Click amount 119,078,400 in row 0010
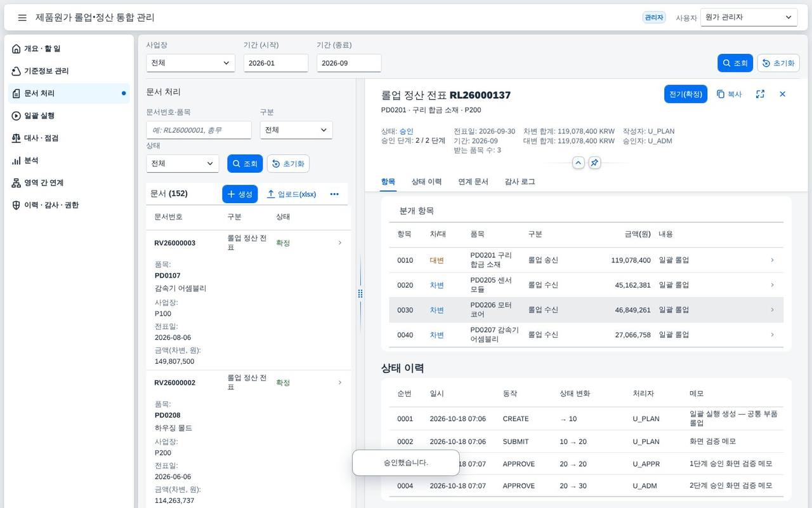Image resolution: width=812 pixels, height=508 pixels. [631, 260]
